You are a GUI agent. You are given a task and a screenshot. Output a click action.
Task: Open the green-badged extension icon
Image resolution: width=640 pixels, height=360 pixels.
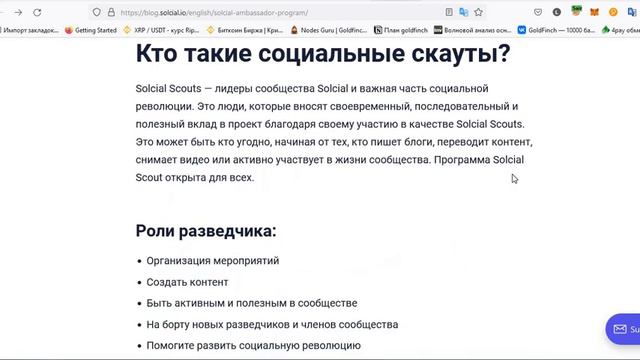pyautogui.click(x=576, y=11)
